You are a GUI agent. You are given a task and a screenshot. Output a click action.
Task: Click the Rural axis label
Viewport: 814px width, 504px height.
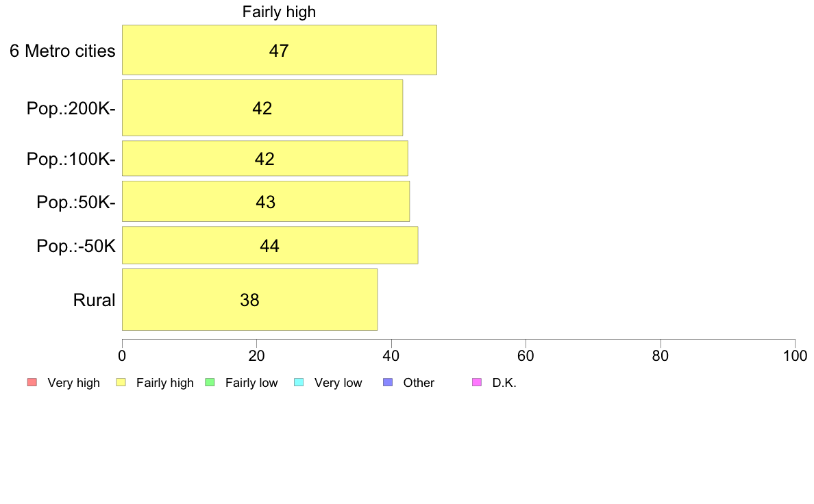[x=94, y=300]
